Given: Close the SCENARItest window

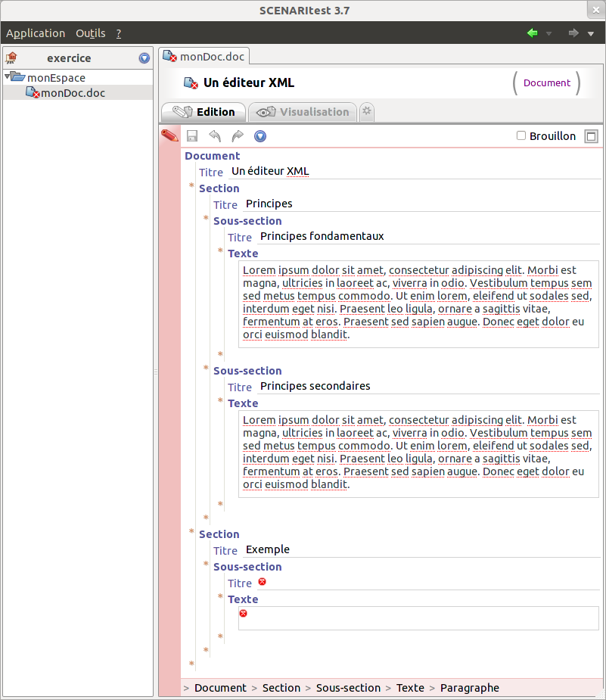Looking at the screenshot, I should (596, 10).
